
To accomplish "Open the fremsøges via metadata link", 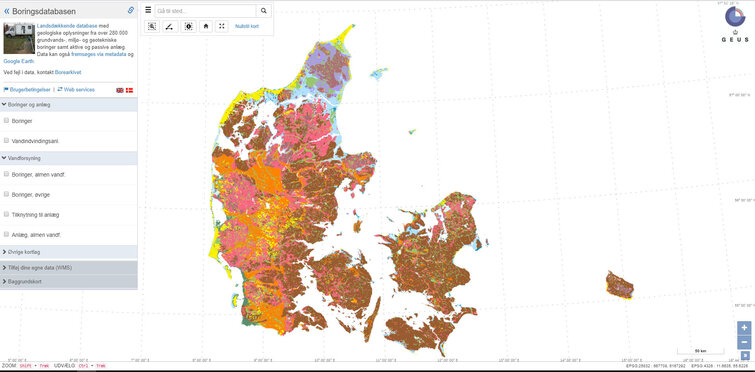I will pos(99,54).
